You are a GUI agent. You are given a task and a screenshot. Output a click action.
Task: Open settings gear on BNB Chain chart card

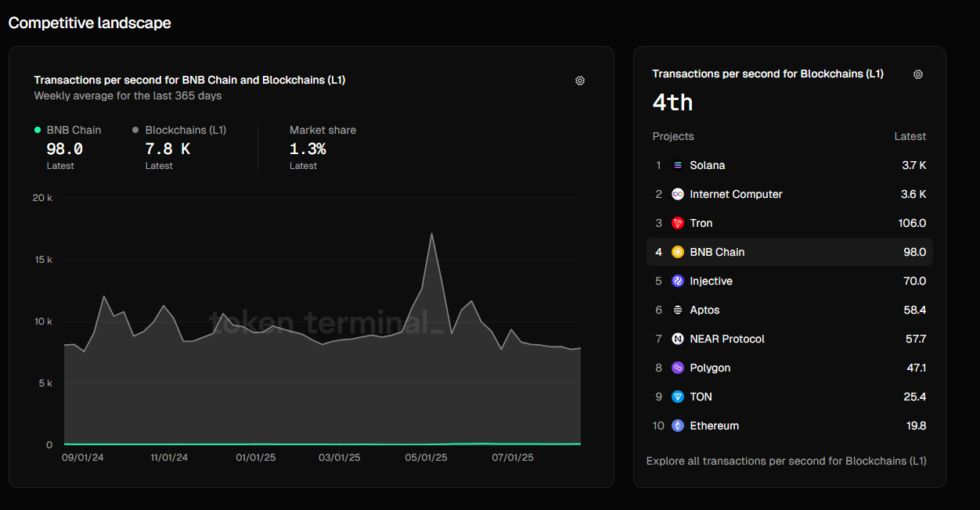click(580, 81)
